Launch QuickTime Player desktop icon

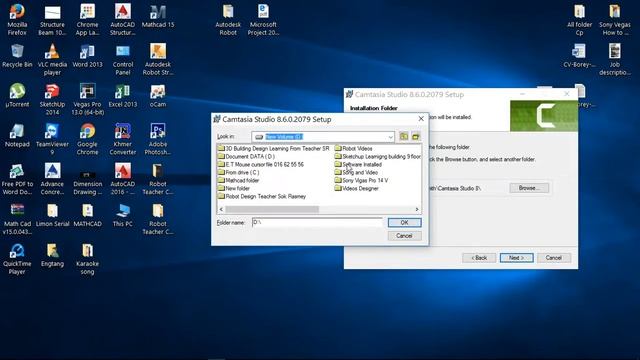tap(17, 259)
